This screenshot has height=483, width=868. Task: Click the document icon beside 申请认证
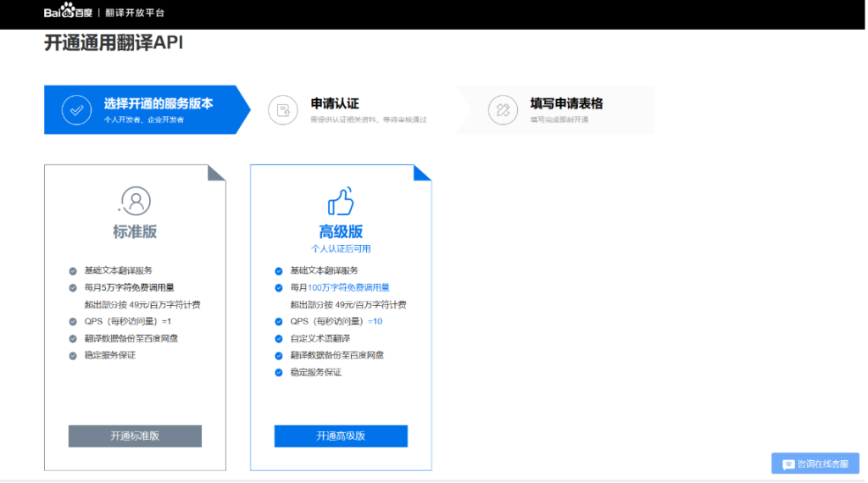click(x=283, y=110)
